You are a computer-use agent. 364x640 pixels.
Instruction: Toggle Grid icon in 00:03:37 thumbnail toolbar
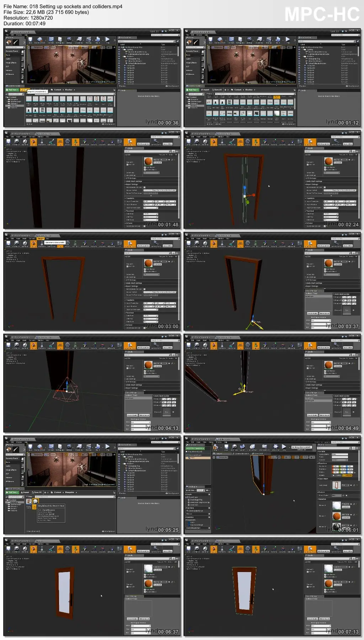240,243
